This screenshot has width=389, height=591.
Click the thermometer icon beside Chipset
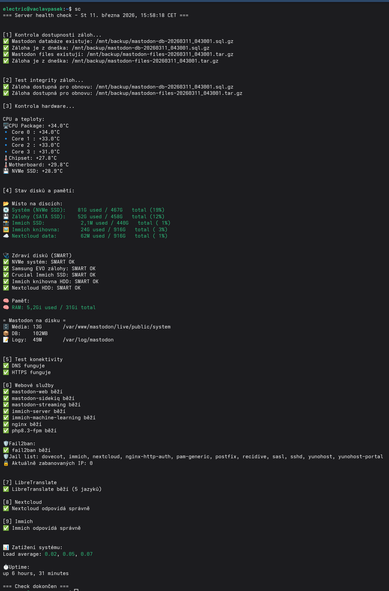[6, 158]
